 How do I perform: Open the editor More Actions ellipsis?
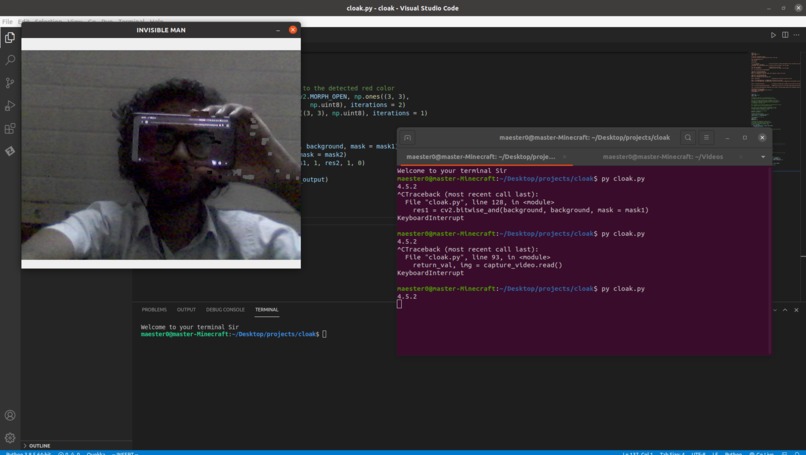coord(797,35)
